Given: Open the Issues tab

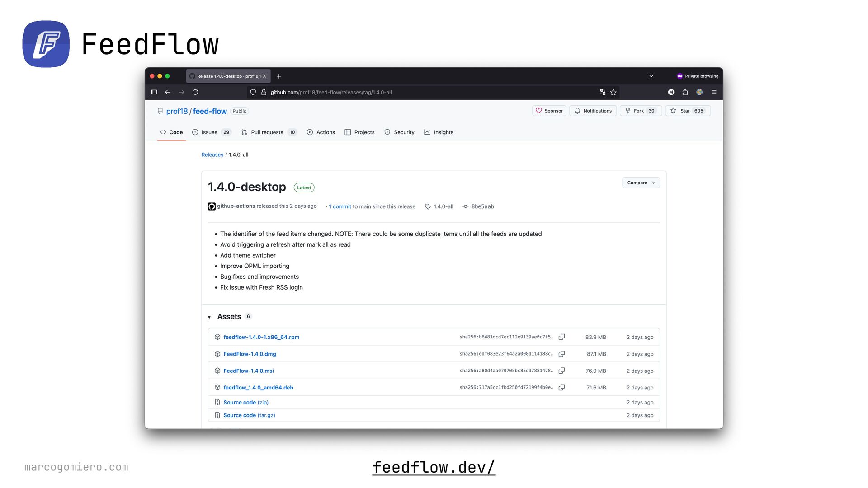Looking at the screenshot, I should (x=212, y=132).
